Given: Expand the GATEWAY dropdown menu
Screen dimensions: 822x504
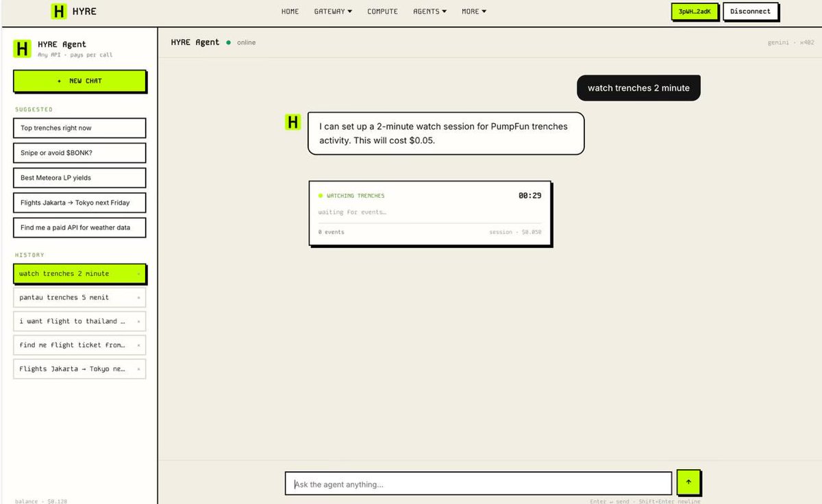Looking at the screenshot, I should tap(333, 12).
